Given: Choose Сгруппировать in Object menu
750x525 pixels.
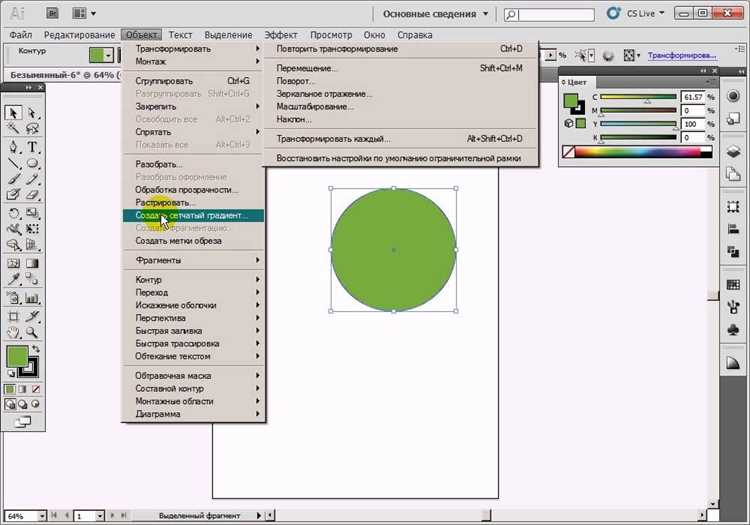Looking at the screenshot, I should tap(194, 81).
